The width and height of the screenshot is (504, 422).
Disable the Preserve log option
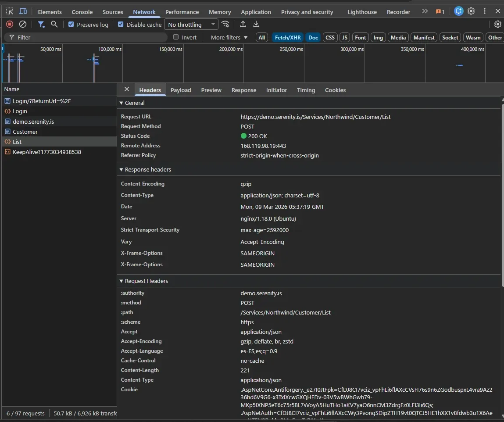(71, 25)
